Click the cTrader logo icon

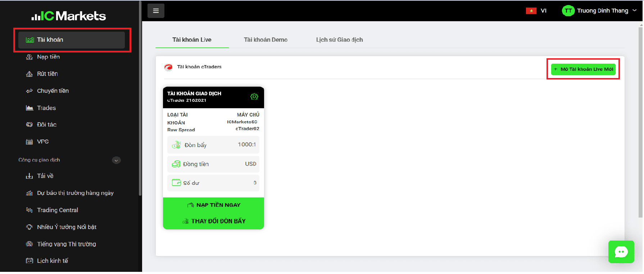pos(168,67)
